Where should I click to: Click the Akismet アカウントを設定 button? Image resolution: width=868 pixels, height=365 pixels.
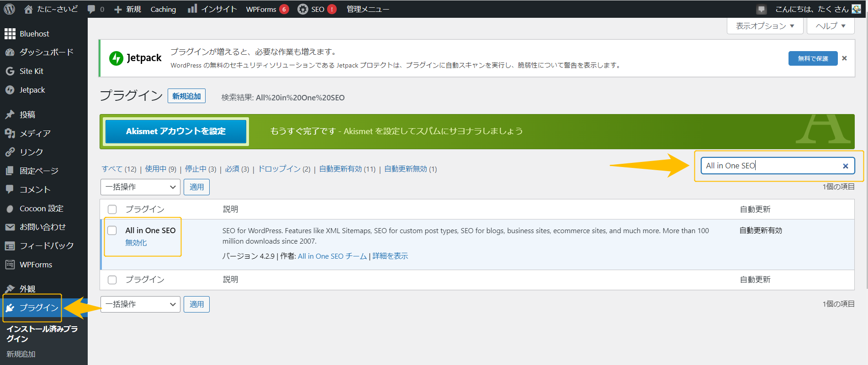click(176, 131)
